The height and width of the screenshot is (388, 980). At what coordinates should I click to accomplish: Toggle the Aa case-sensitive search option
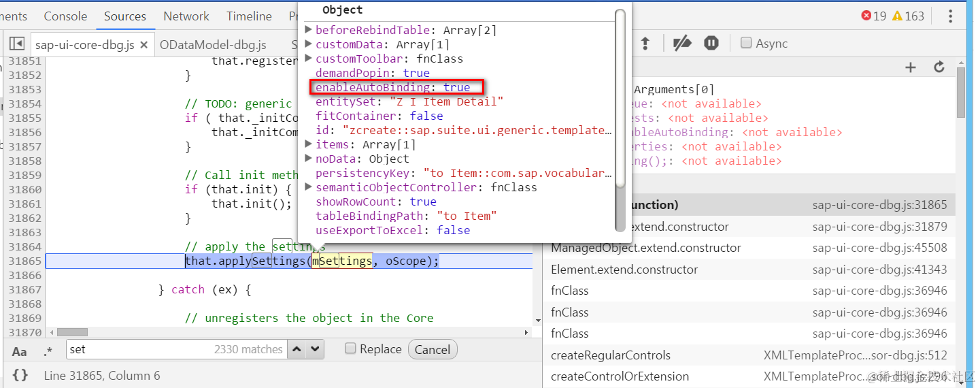[20, 351]
